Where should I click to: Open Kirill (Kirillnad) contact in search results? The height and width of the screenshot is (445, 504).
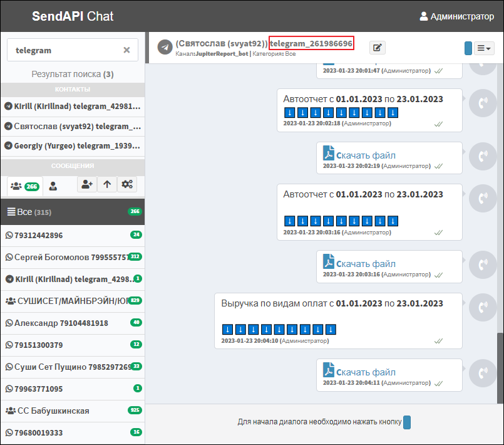click(x=72, y=107)
